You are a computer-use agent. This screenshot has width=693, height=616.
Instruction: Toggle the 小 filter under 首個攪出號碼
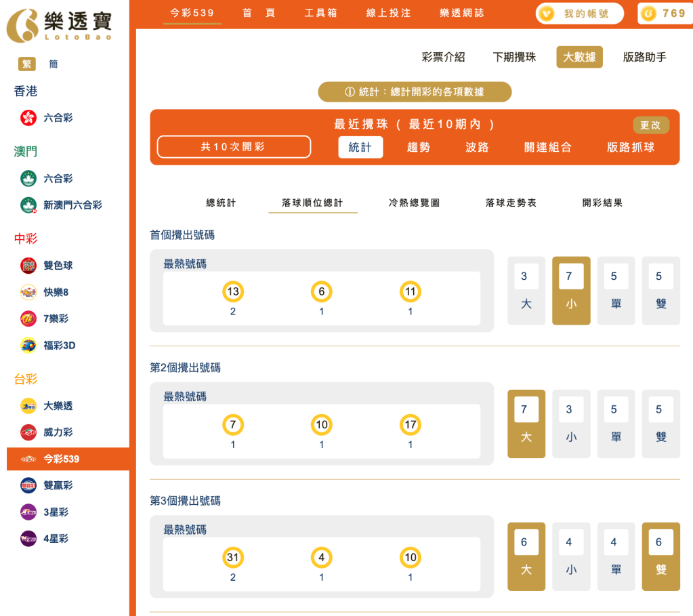tap(570, 290)
